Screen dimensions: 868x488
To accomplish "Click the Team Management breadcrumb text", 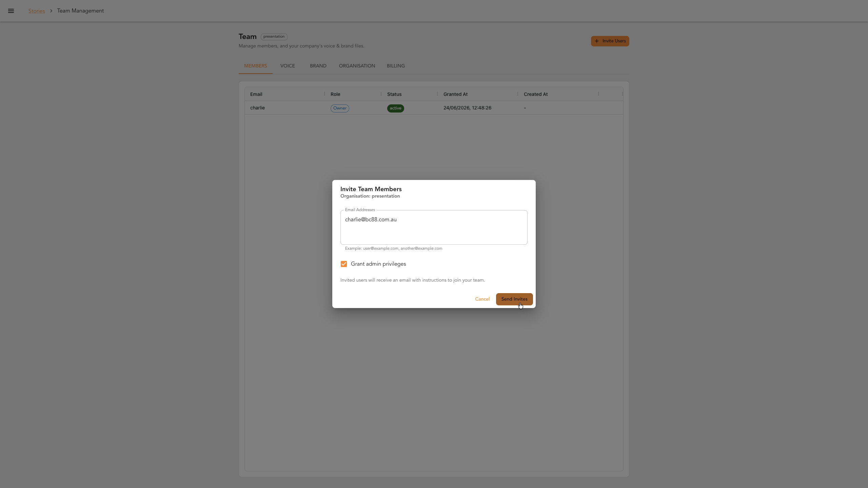I will coord(80,11).
